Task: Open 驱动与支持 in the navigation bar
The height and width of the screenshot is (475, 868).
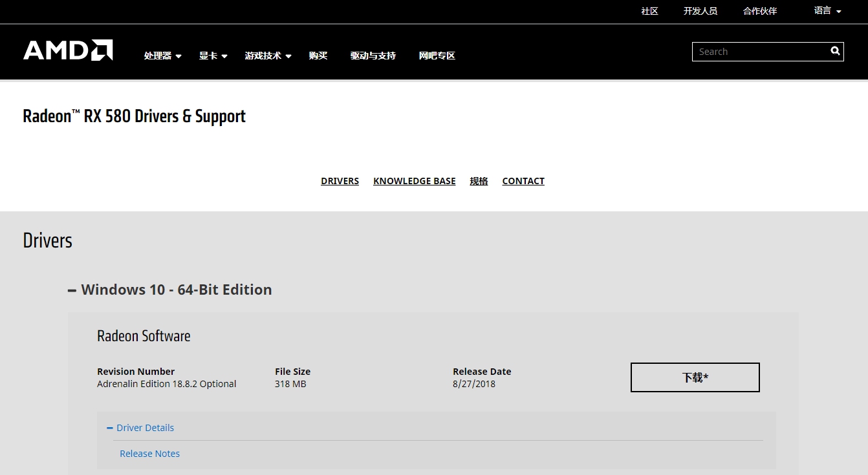Action: [373, 56]
